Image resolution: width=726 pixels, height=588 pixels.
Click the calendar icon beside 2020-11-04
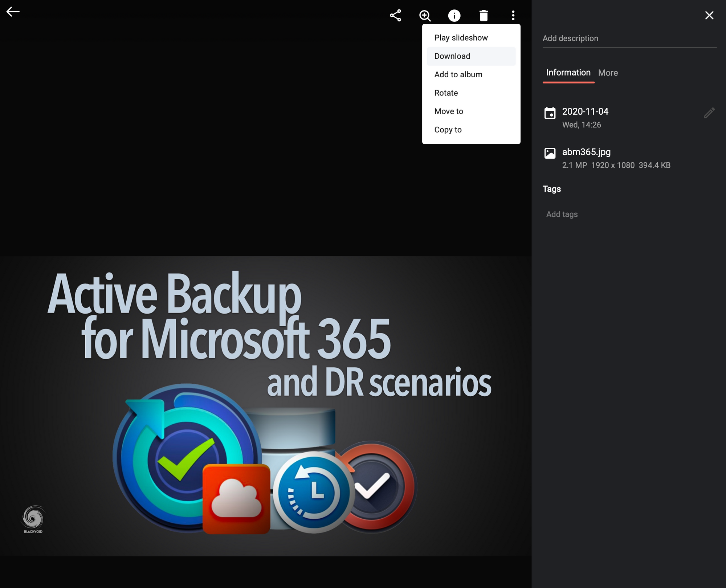coord(550,113)
